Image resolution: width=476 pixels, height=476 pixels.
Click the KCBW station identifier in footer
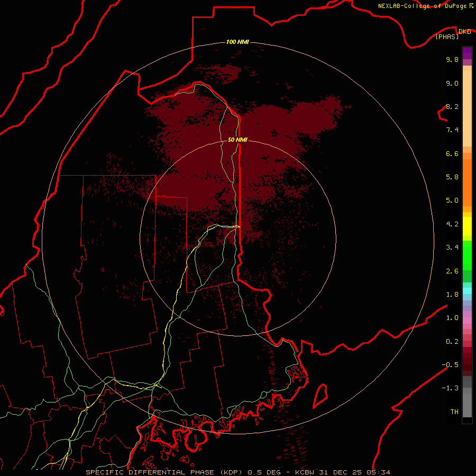[x=305, y=472]
